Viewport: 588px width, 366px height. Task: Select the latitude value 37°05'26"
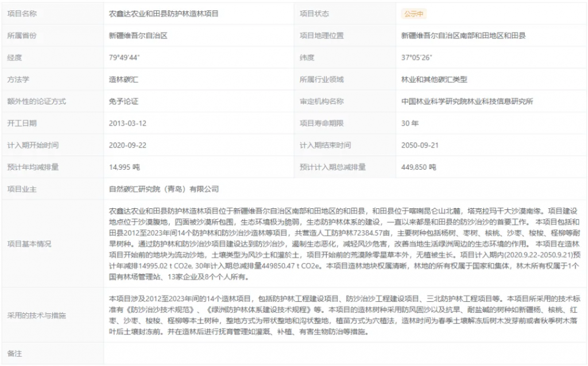(416, 57)
